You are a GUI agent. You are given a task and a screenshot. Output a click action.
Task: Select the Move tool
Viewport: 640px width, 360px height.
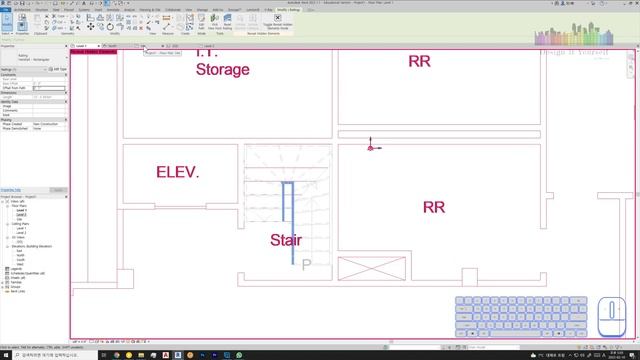[x=90, y=27]
